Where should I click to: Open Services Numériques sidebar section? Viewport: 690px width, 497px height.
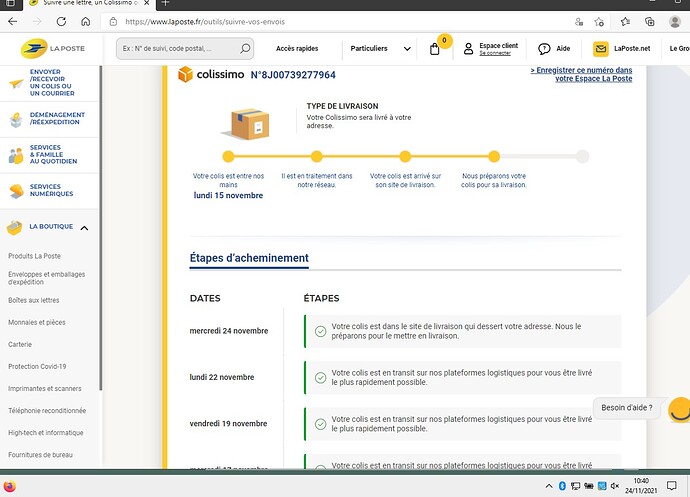(51, 190)
